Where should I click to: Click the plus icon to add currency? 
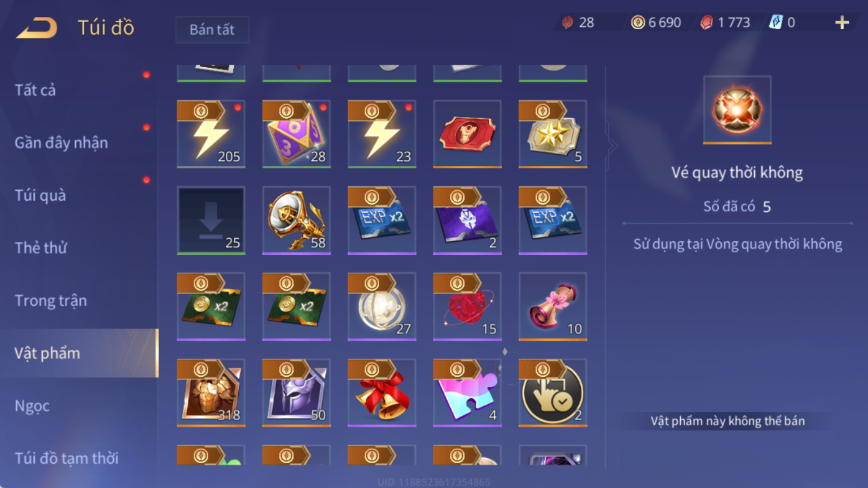[x=842, y=23]
